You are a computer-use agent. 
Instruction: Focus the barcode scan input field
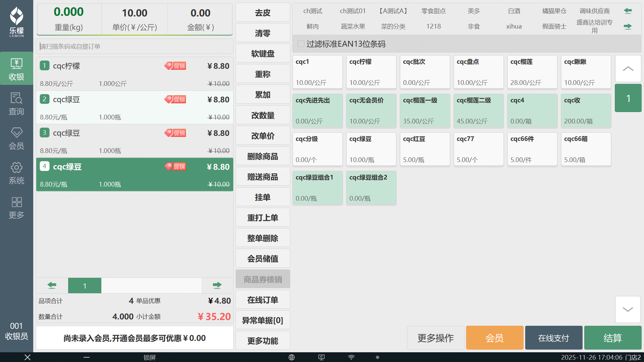tap(135, 46)
